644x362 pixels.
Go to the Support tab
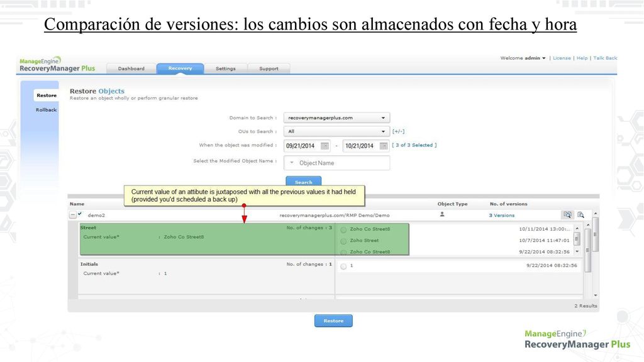click(269, 69)
